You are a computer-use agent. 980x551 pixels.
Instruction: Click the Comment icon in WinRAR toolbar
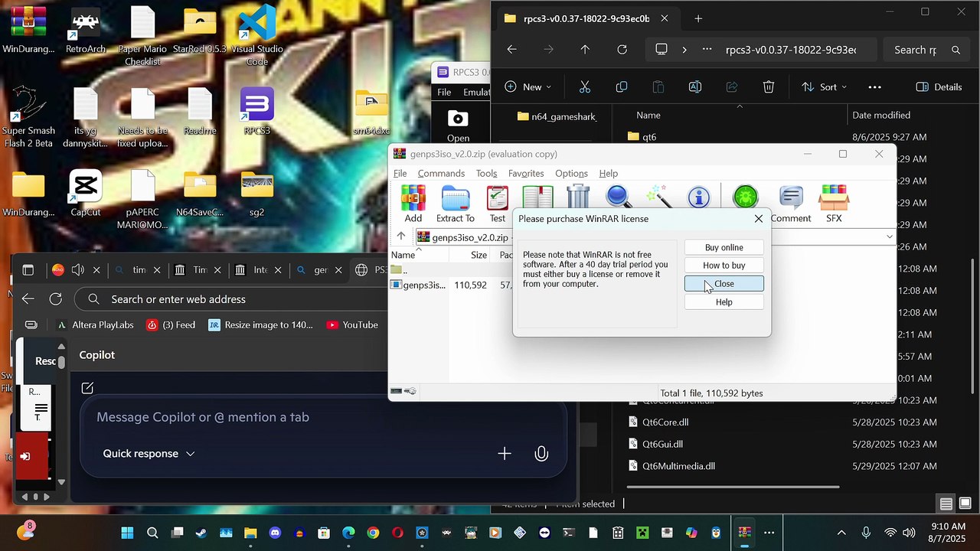tap(791, 204)
